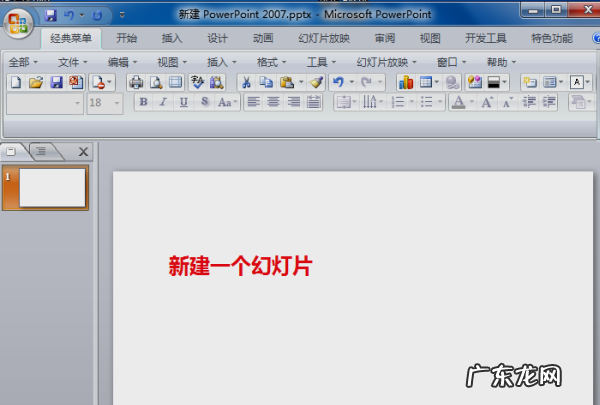The image size is (600, 405).
Task: Click the Print icon in toolbar
Action: coord(136,82)
